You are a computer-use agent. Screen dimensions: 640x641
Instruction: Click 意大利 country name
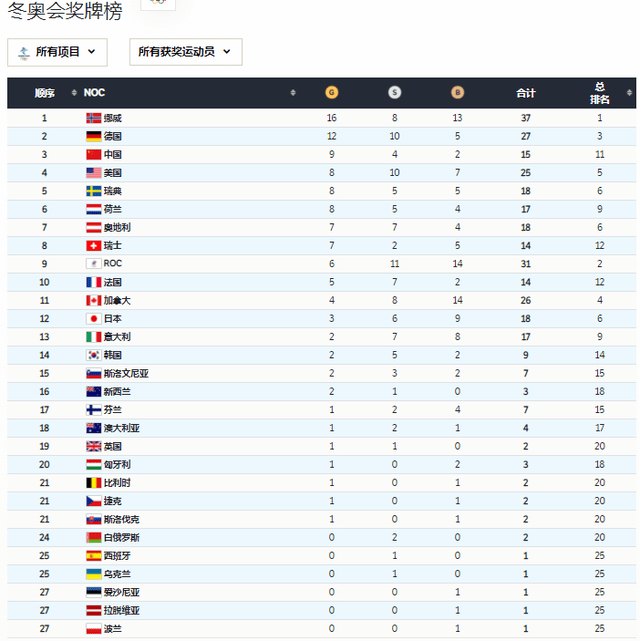tap(117, 337)
